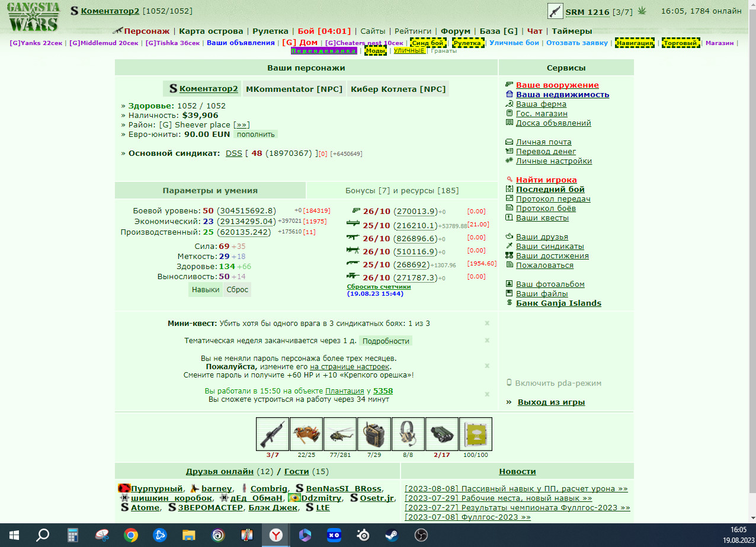Open Подробности of thematic week

click(386, 341)
